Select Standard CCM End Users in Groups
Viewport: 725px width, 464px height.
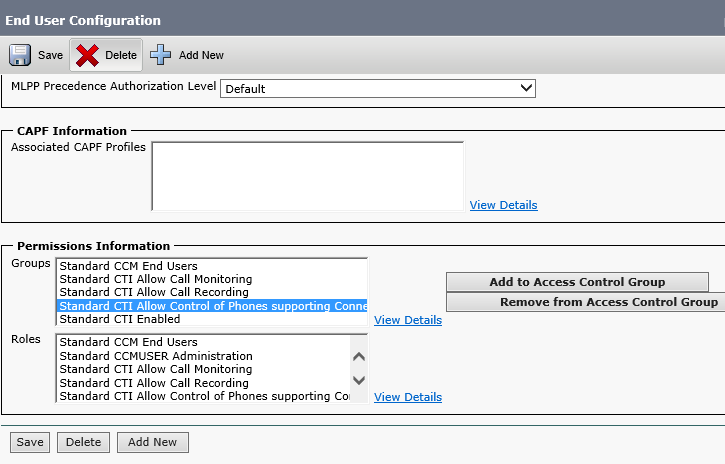tap(212, 266)
